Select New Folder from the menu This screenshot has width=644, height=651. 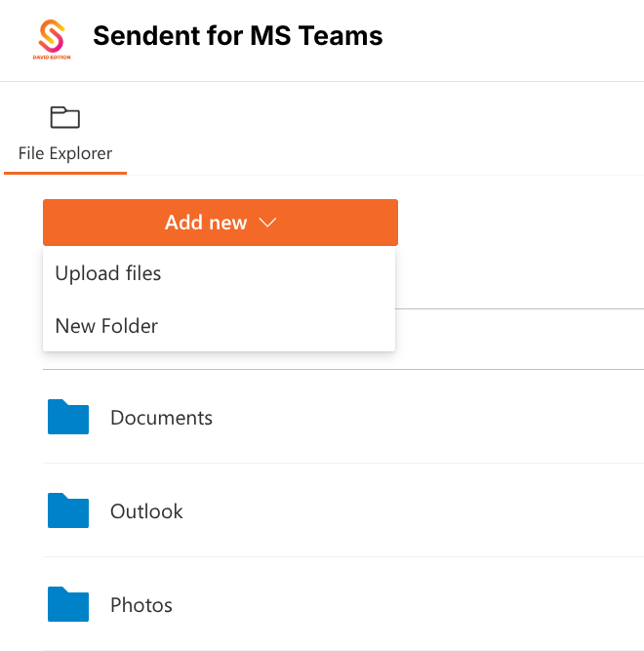point(106,326)
